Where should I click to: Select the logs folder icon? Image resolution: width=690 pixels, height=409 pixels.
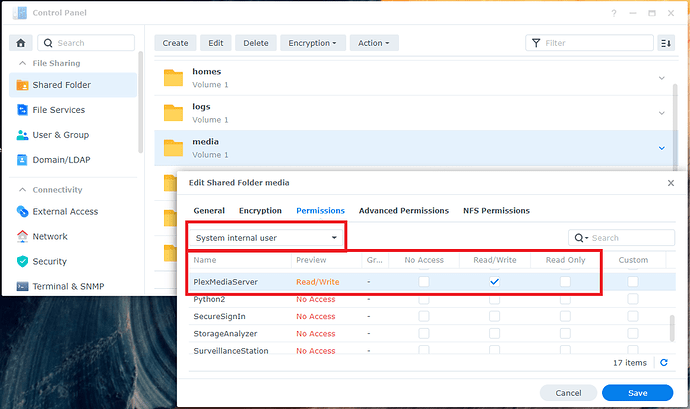click(173, 113)
